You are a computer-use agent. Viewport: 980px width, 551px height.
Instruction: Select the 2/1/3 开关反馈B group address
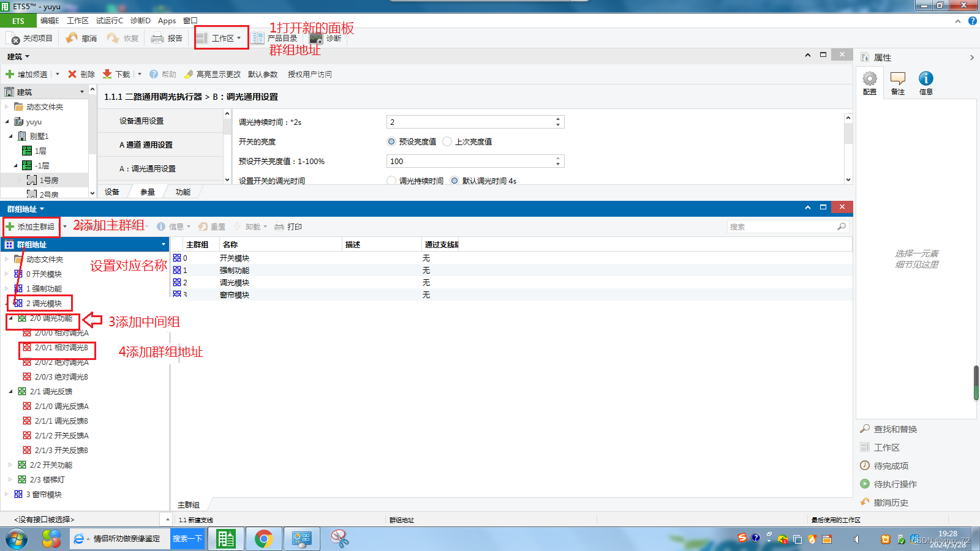(61, 450)
